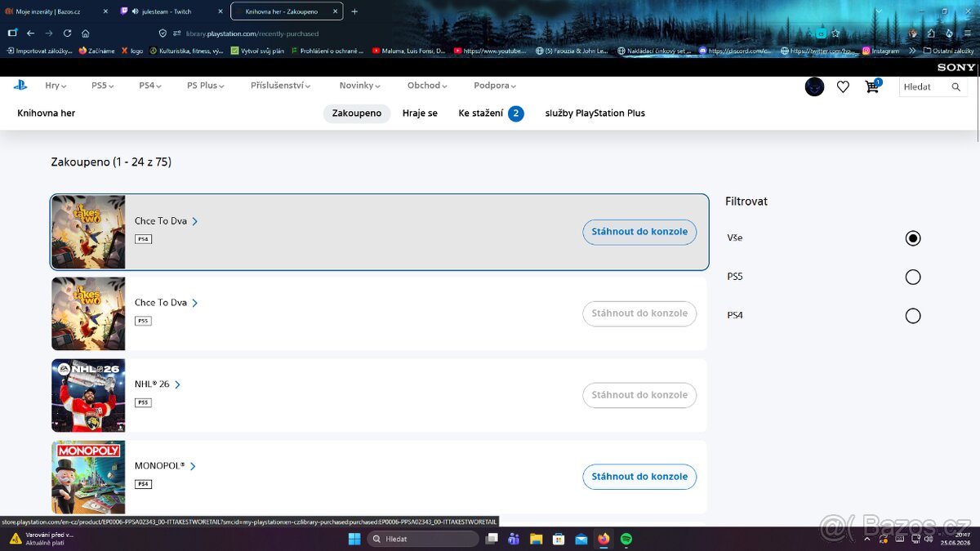Open the NHL® 26 title link

158,384
